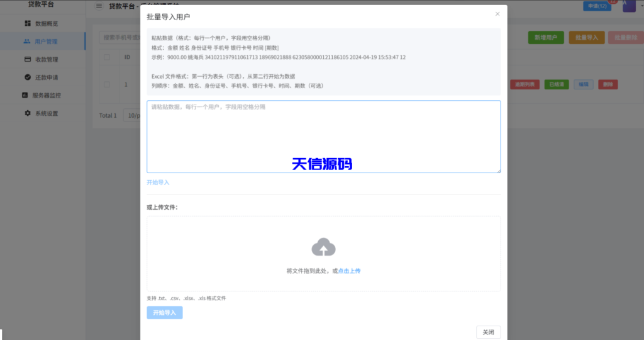Close the batch import dialog with X
The width and height of the screenshot is (644, 340).
tap(497, 14)
